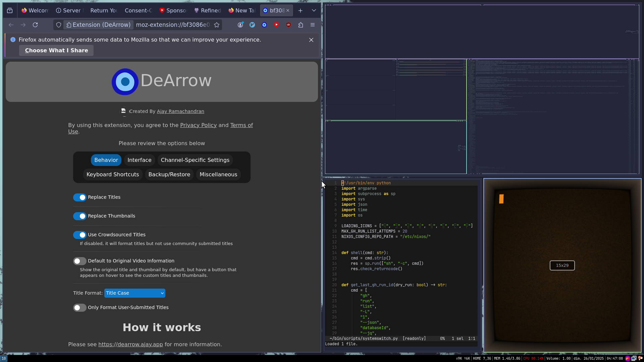The height and width of the screenshot is (362, 644).
Task: Open the Terms of Use link
Action: point(241,125)
